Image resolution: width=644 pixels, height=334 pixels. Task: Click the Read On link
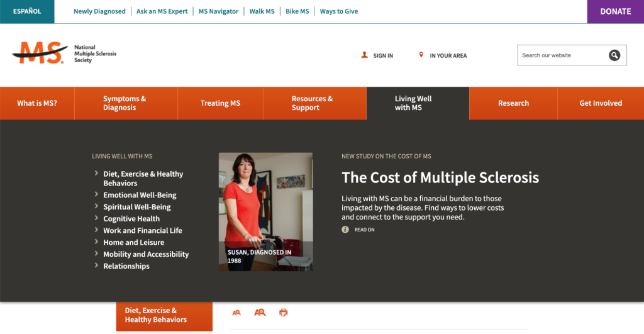pyautogui.click(x=364, y=230)
